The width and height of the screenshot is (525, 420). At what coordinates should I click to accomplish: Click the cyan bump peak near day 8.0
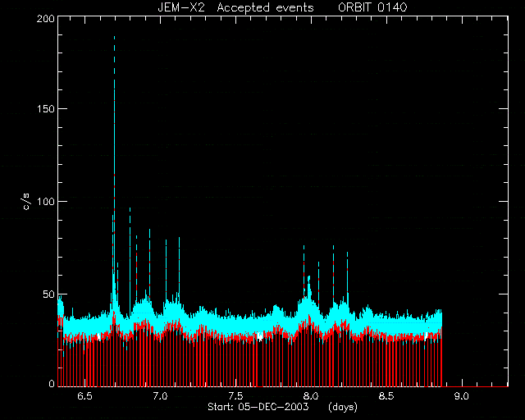tap(308, 277)
